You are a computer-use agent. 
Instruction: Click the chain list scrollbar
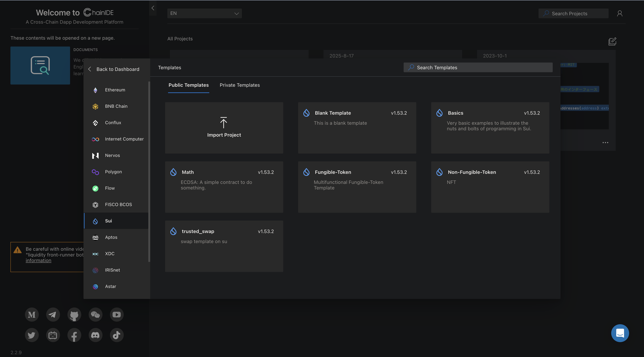tap(149, 172)
